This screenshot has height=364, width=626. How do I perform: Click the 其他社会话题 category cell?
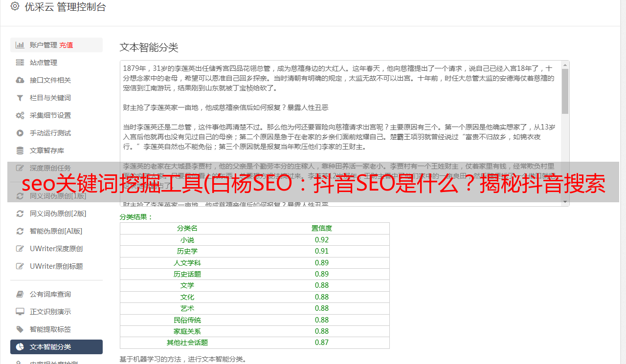tap(187, 343)
